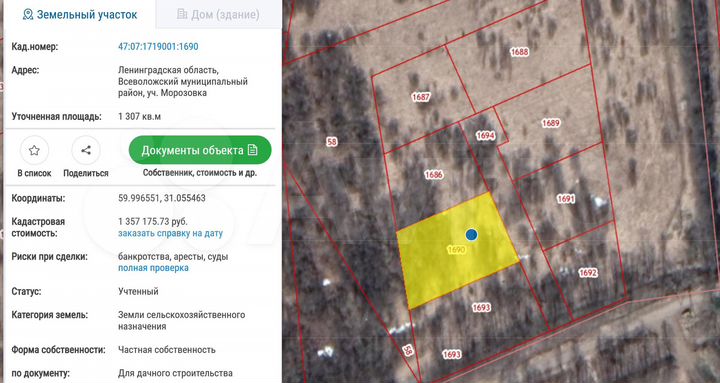Select parcel label 1692 on the map
Viewport: 720px width, 383px height.
click(x=588, y=273)
